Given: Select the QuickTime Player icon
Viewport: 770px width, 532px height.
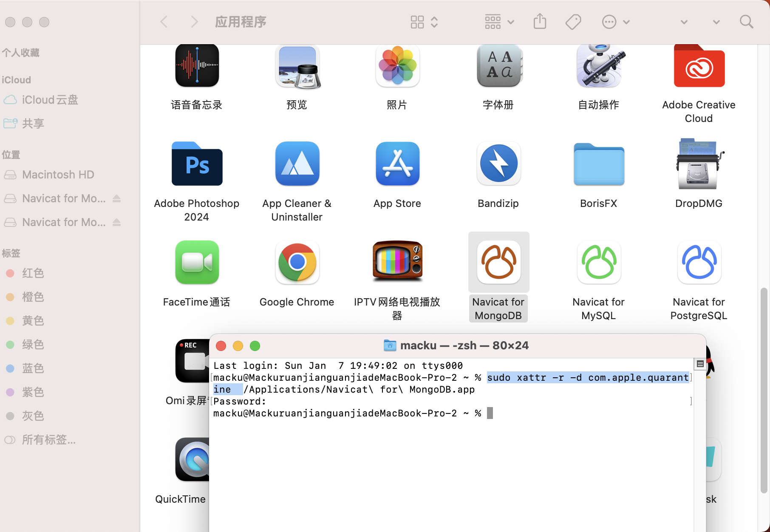Looking at the screenshot, I should click(192, 459).
